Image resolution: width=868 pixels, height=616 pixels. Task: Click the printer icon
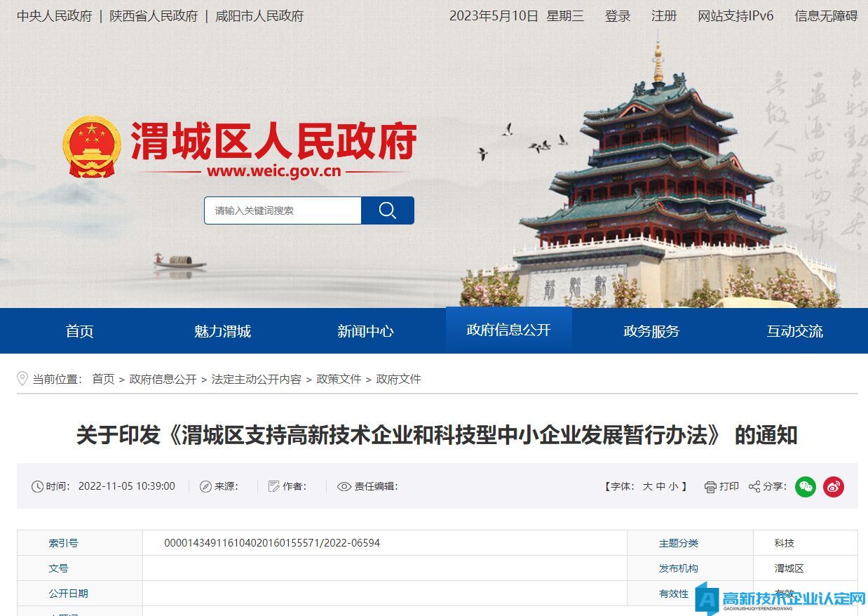(710, 487)
